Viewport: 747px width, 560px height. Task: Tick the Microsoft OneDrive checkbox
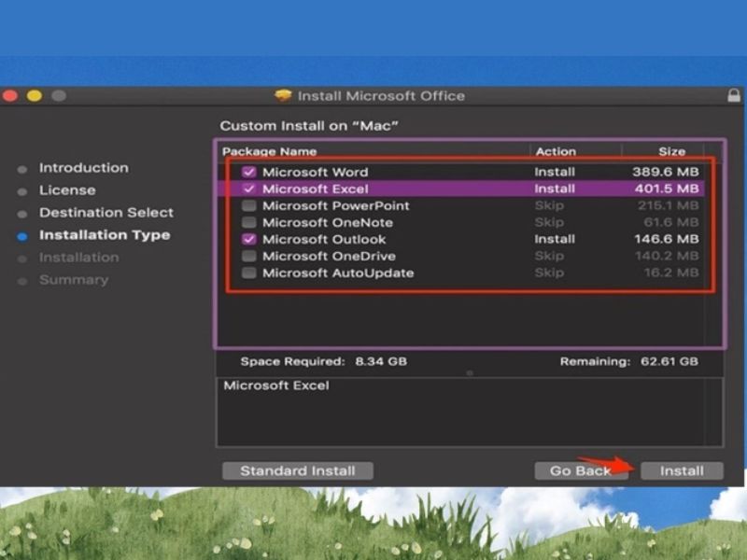pyautogui.click(x=248, y=256)
